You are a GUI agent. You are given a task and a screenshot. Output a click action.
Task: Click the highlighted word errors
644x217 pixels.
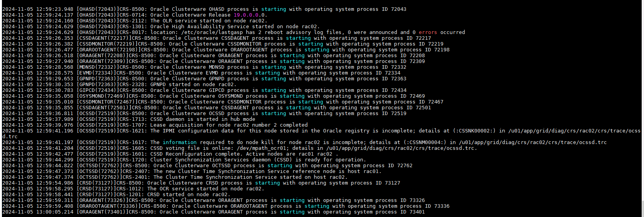coord(428,32)
